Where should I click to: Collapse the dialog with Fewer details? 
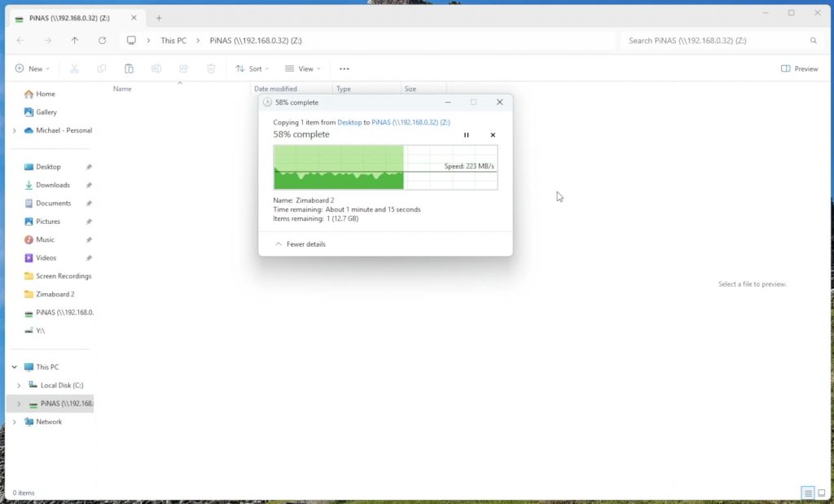(x=301, y=244)
